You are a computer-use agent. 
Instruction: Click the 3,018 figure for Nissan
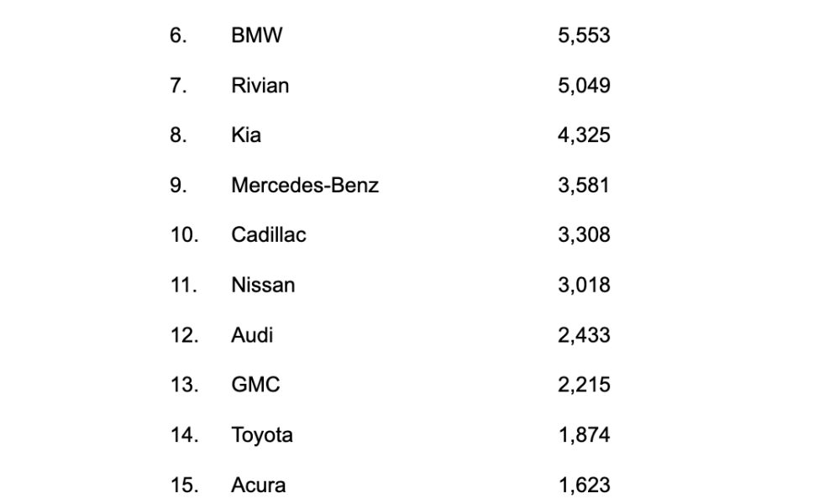tap(584, 285)
